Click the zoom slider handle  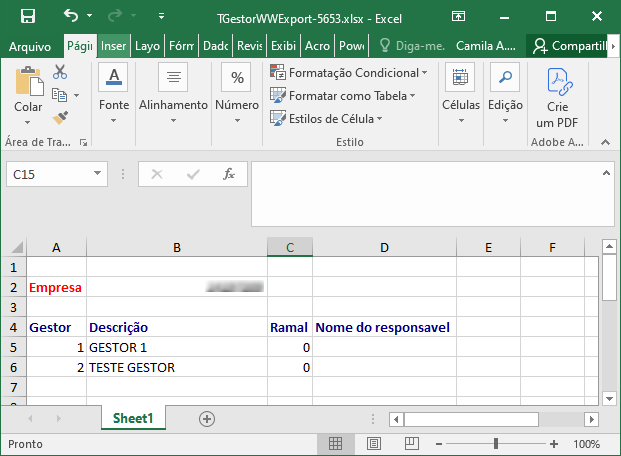495,444
